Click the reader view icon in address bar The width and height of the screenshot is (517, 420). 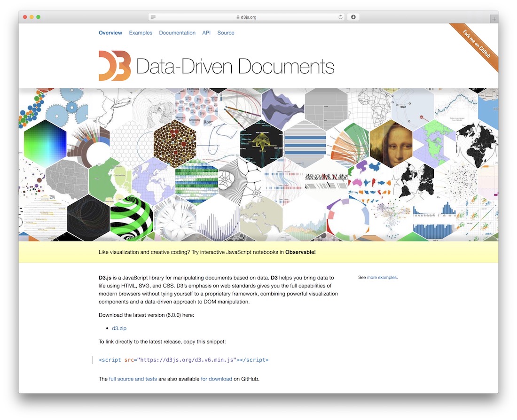(153, 17)
